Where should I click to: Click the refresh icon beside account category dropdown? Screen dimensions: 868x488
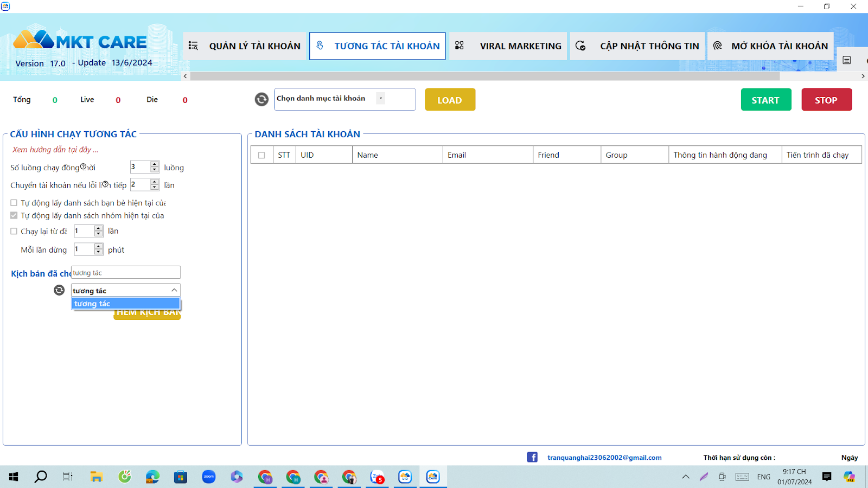261,99
